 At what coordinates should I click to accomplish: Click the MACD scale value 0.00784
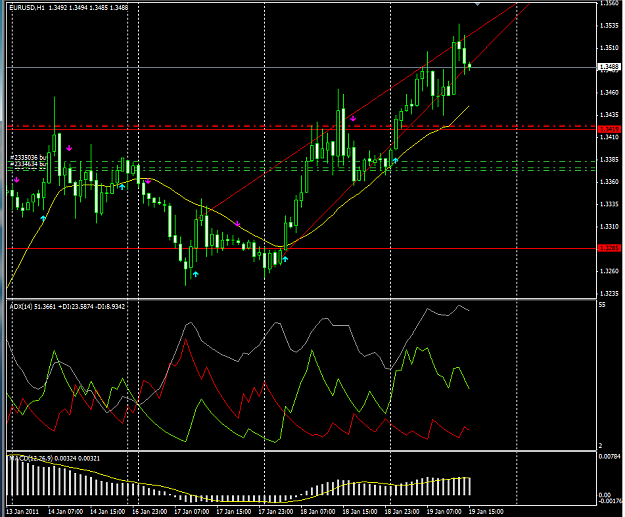[610, 457]
